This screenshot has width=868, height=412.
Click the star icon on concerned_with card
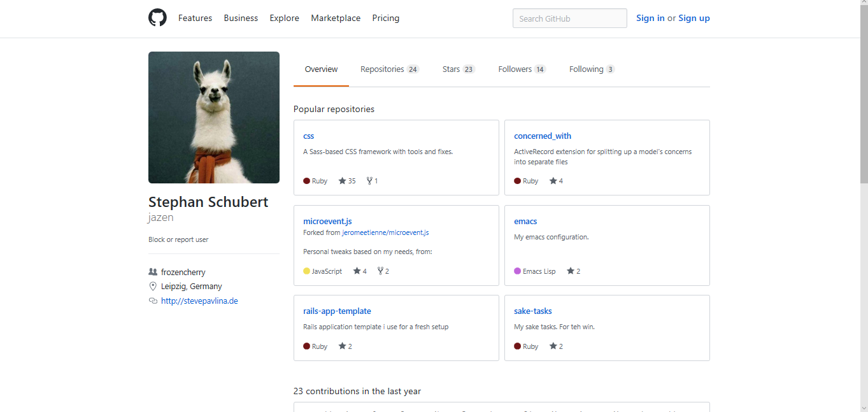(x=553, y=181)
